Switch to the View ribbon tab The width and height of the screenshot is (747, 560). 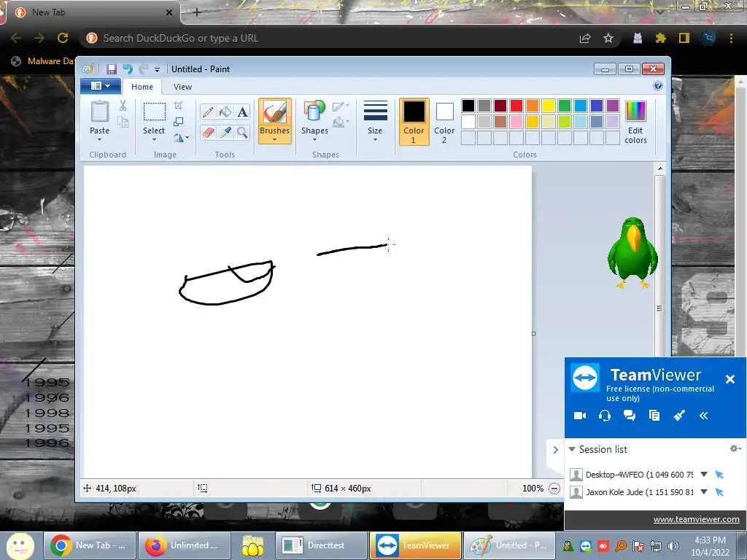(182, 87)
